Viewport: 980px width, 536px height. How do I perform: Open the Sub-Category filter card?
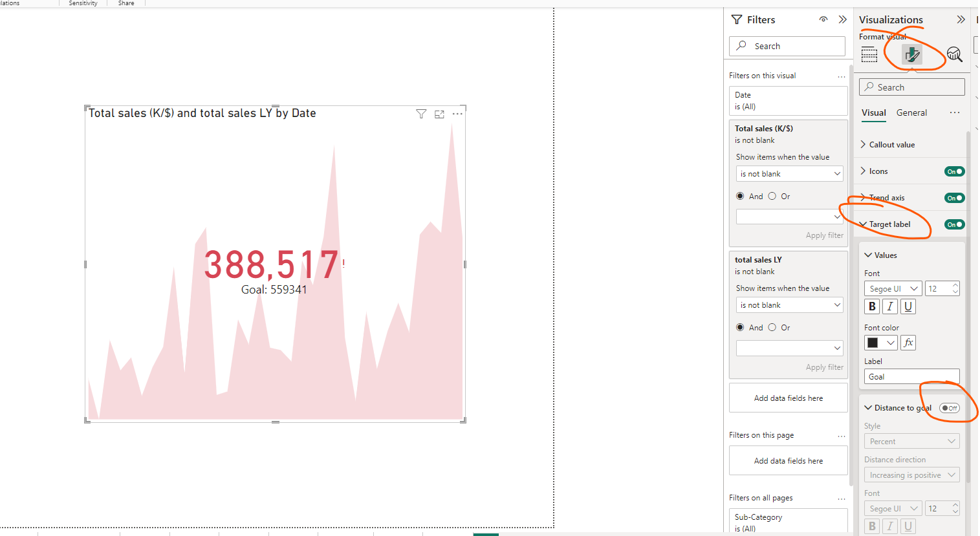tap(788, 522)
